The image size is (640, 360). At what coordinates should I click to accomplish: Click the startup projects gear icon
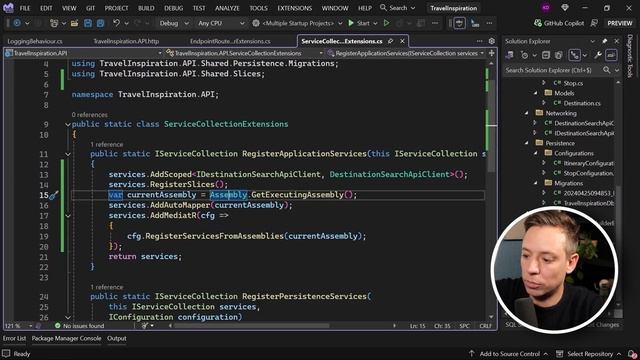256,23
